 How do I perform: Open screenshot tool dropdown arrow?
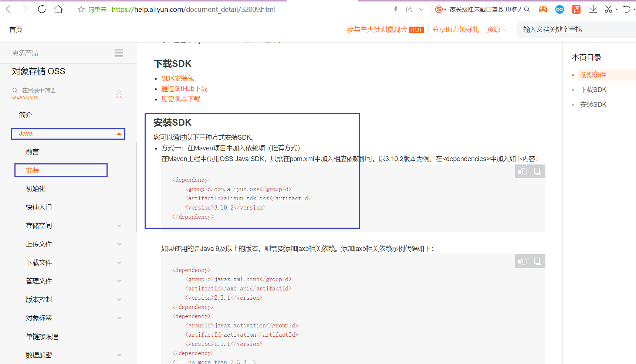click(616, 10)
